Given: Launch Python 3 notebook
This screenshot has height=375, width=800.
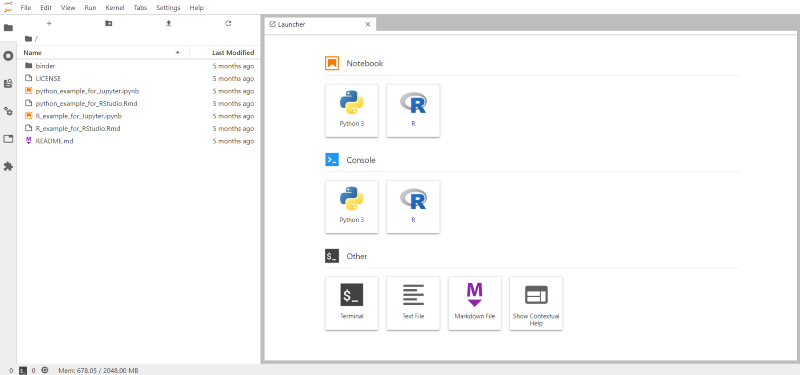Looking at the screenshot, I should [x=352, y=111].
